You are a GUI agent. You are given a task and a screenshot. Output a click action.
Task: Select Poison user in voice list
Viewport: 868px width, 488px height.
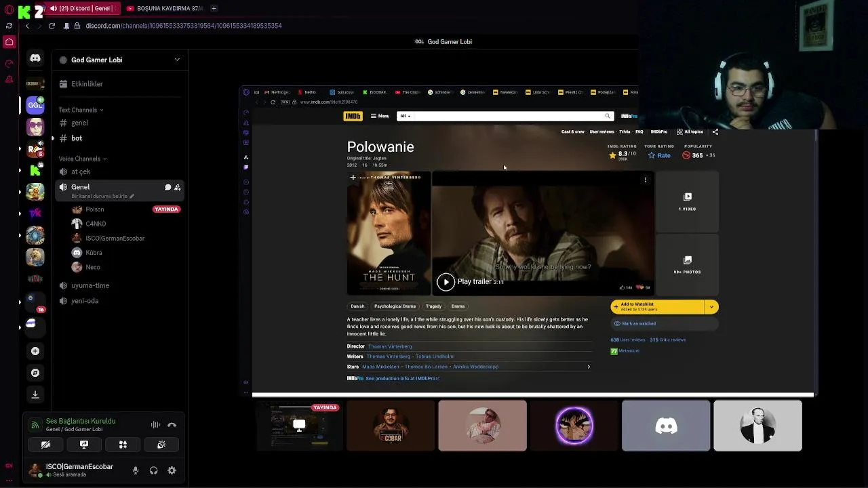pyautogui.click(x=95, y=209)
